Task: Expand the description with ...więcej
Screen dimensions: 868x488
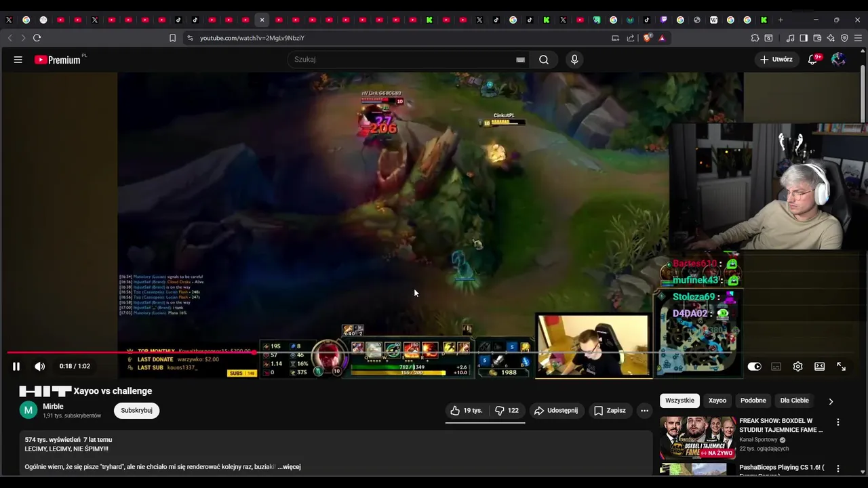Action: click(x=289, y=466)
